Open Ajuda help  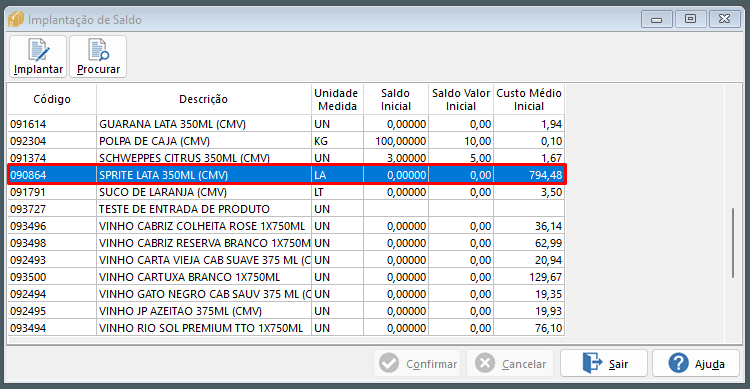pos(696,364)
